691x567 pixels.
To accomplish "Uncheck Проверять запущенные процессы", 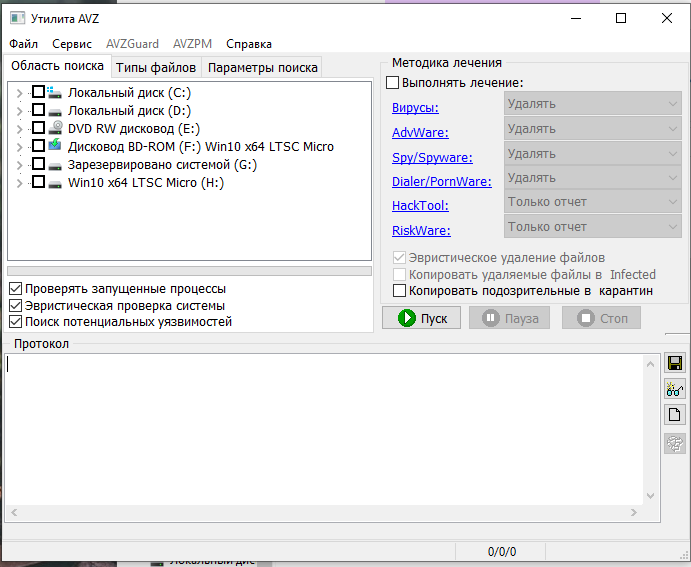I will point(15,289).
